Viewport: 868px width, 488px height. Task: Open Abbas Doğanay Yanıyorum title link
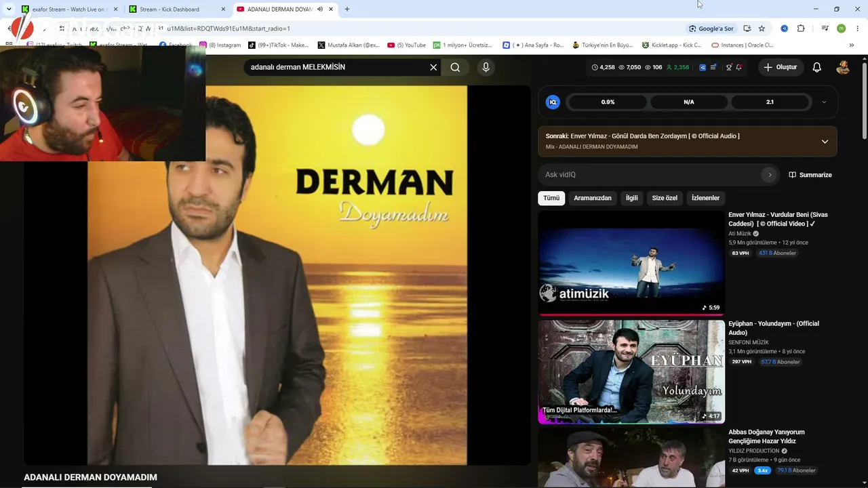(766, 436)
